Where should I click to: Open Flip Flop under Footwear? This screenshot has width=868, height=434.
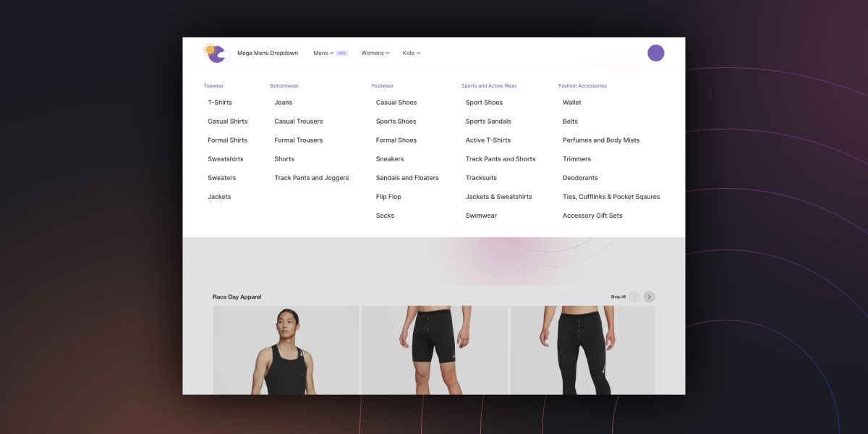pos(388,197)
